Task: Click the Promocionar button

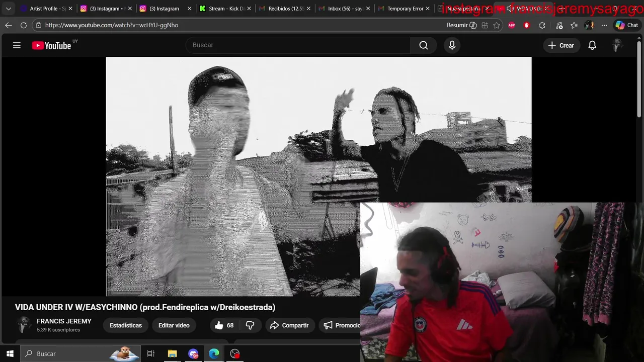Action: pyautogui.click(x=340, y=325)
